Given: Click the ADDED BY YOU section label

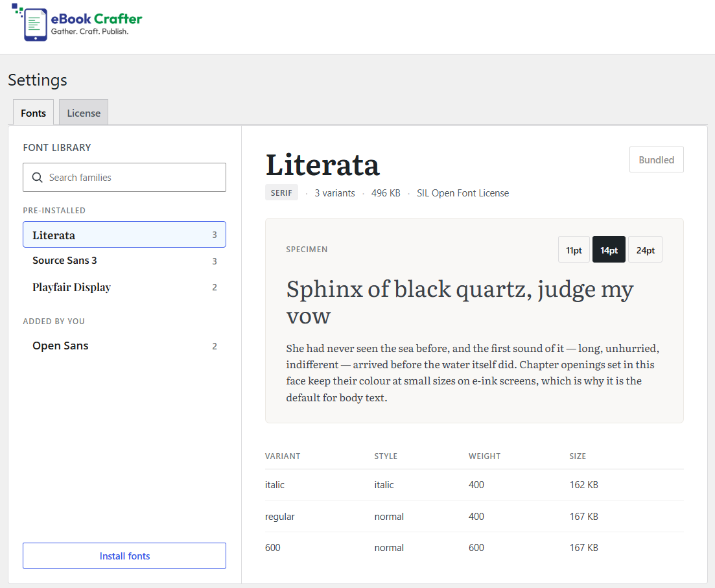Looking at the screenshot, I should (54, 321).
